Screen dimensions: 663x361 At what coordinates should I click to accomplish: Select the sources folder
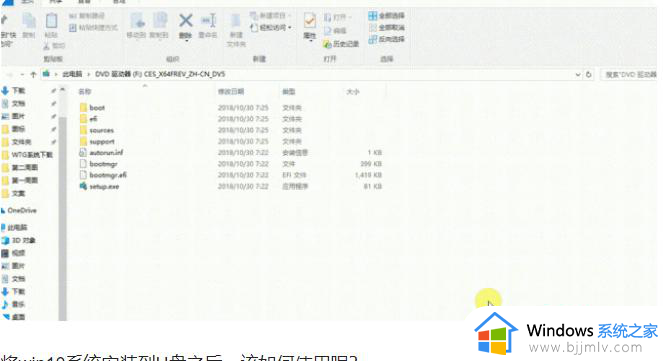pyautogui.click(x=97, y=130)
